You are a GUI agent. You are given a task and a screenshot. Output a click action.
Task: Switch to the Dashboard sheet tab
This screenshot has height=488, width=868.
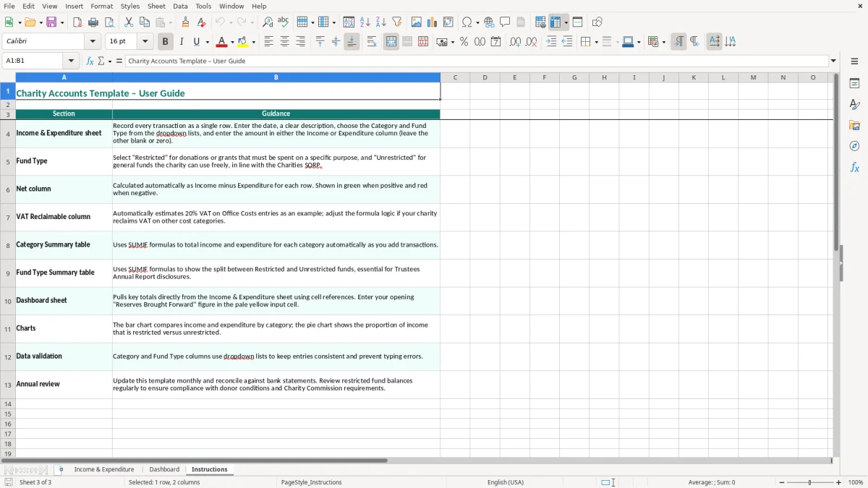164,469
